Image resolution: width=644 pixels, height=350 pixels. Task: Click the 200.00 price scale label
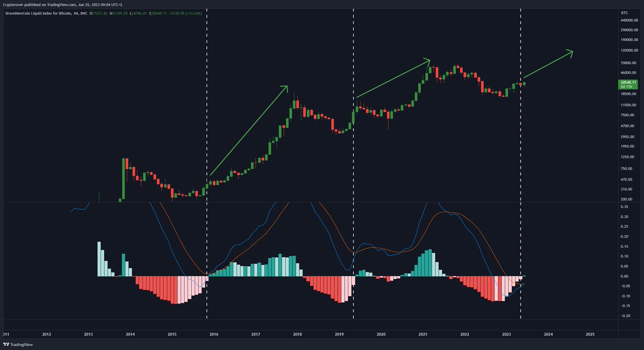click(626, 199)
